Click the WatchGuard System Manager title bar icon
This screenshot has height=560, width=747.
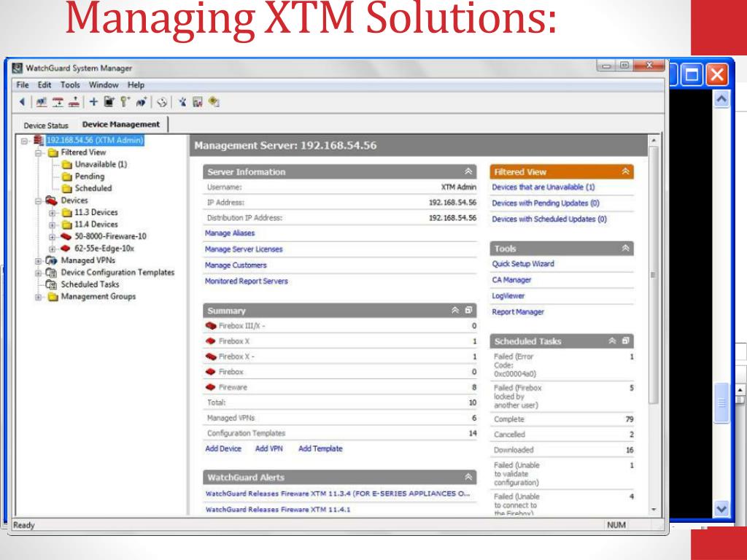tap(18, 68)
